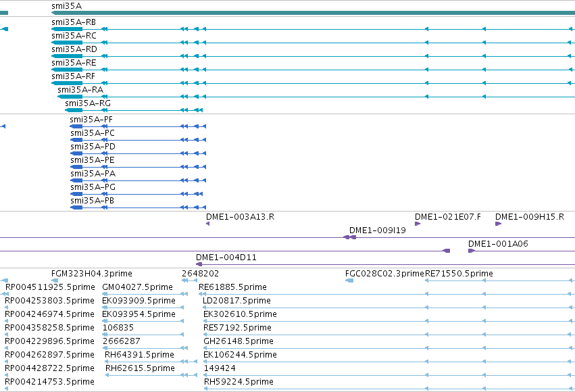Select the smi35A-RE transcript

[x=74, y=63]
